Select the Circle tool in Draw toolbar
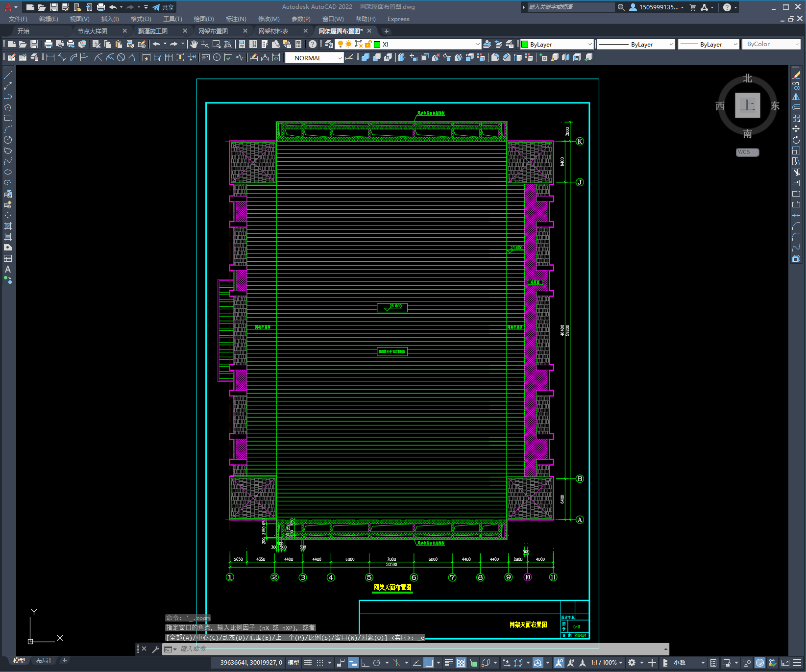This screenshot has height=672, width=806. [8, 140]
